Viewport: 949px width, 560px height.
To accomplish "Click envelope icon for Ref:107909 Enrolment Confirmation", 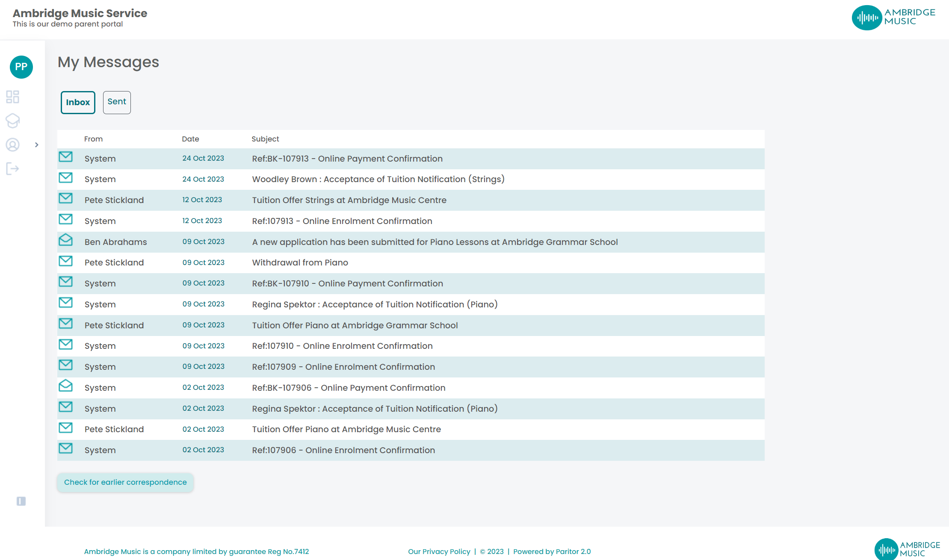I will 65,365.
